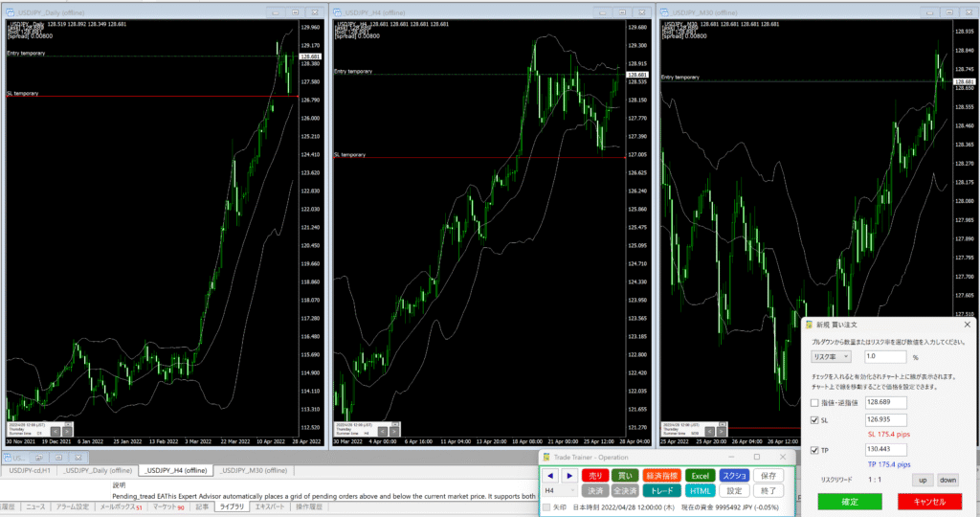This screenshot has height=517, width=980.
Task: Toggle the 矢印 checkbox in Trade Trainer
Action: (x=546, y=507)
